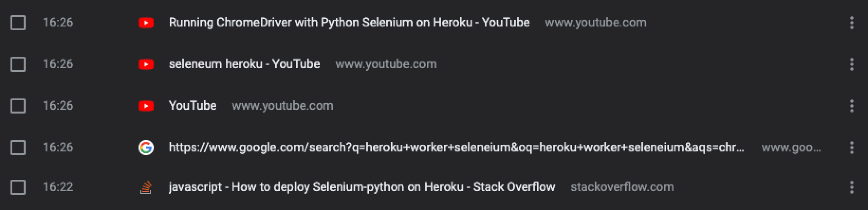
Task: Open three-dot menu for seleneum heroku entry
Action: click(x=852, y=64)
